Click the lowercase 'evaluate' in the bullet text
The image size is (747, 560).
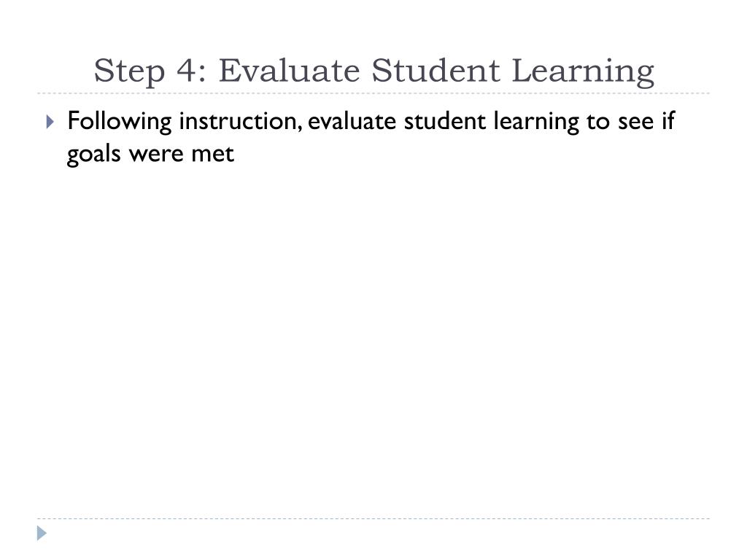[352, 122]
